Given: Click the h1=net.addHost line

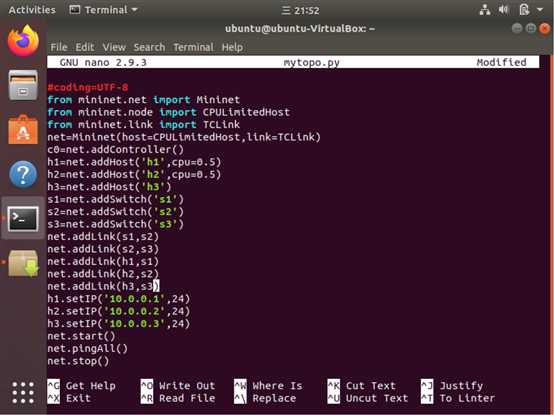Looking at the screenshot, I should click(134, 162).
